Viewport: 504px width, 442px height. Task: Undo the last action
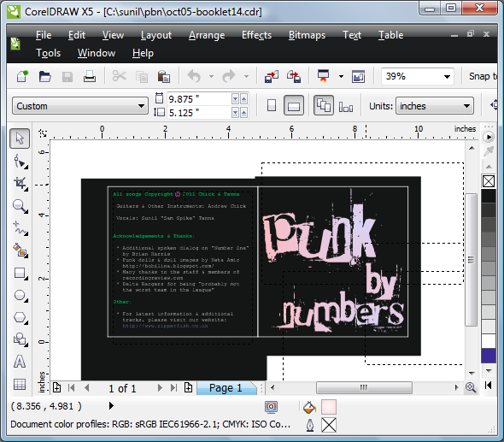coord(194,77)
